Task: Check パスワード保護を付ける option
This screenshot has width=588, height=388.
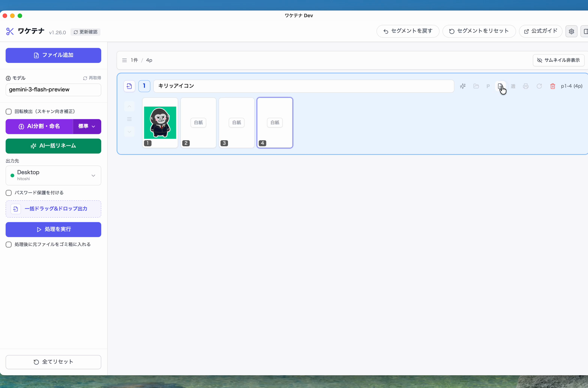Action: pos(9,193)
